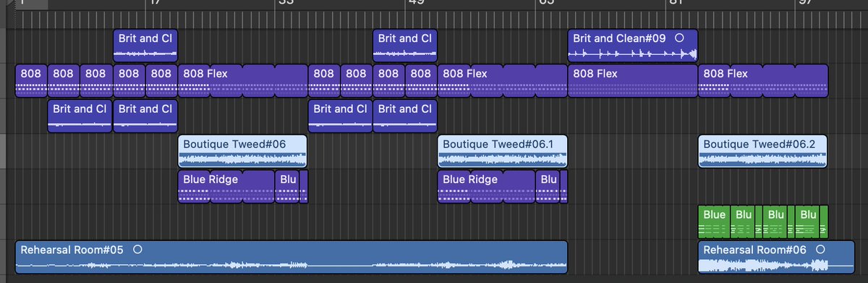868x283 pixels.
Task: Select the Boutique Tweed#06 region
Action: tap(242, 151)
